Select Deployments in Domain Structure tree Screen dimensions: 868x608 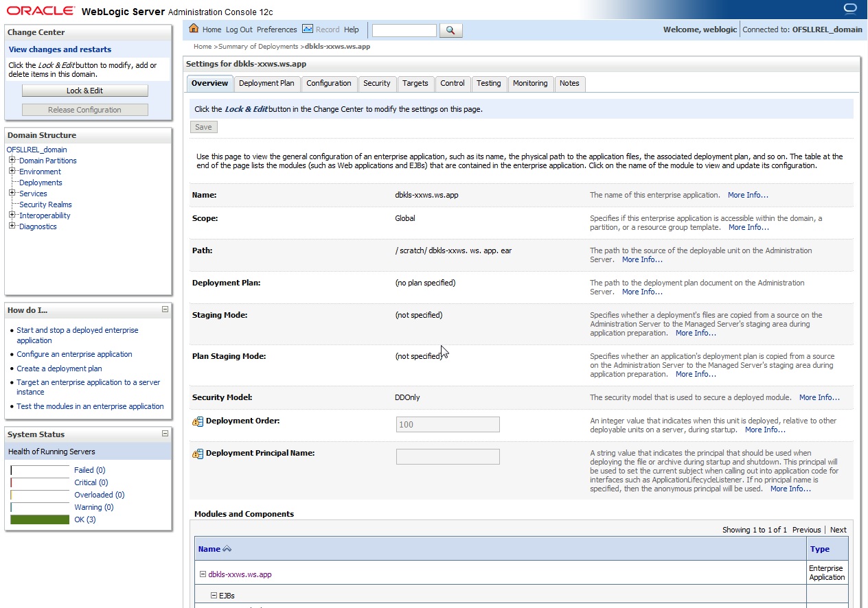click(41, 183)
